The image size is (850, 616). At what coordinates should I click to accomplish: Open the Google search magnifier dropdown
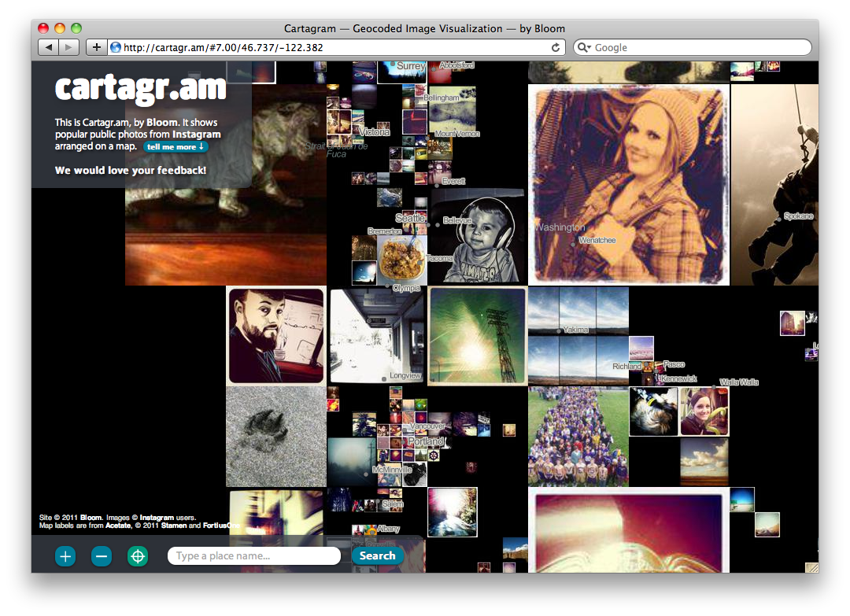[x=585, y=47]
